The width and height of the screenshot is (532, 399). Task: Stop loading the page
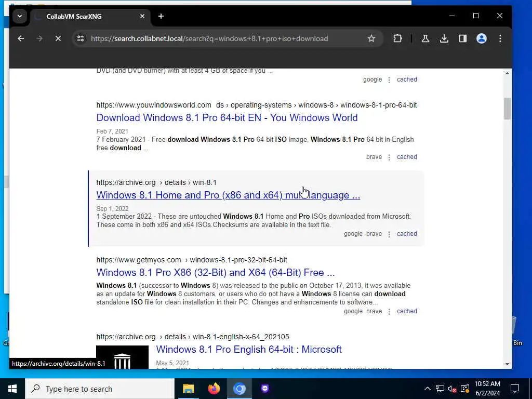coord(58,38)
